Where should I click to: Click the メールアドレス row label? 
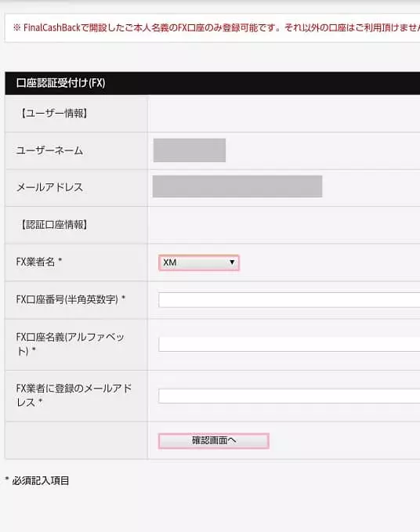point(49,187)
